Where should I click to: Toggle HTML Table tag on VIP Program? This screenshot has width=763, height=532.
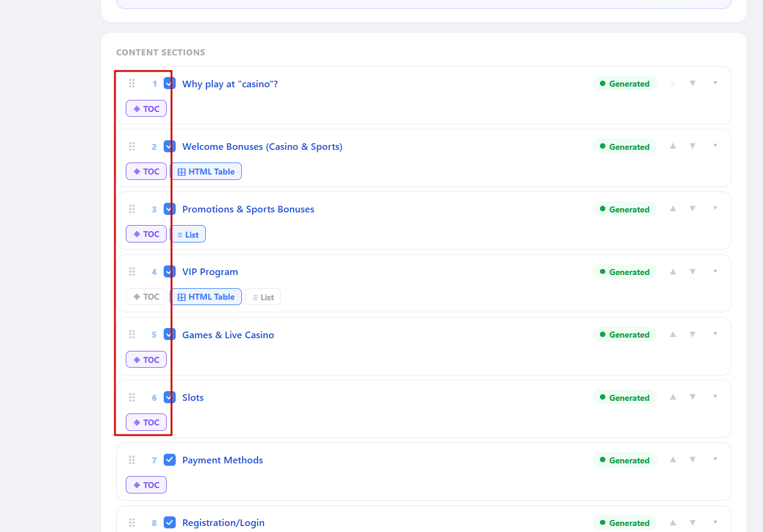point(206,297)
